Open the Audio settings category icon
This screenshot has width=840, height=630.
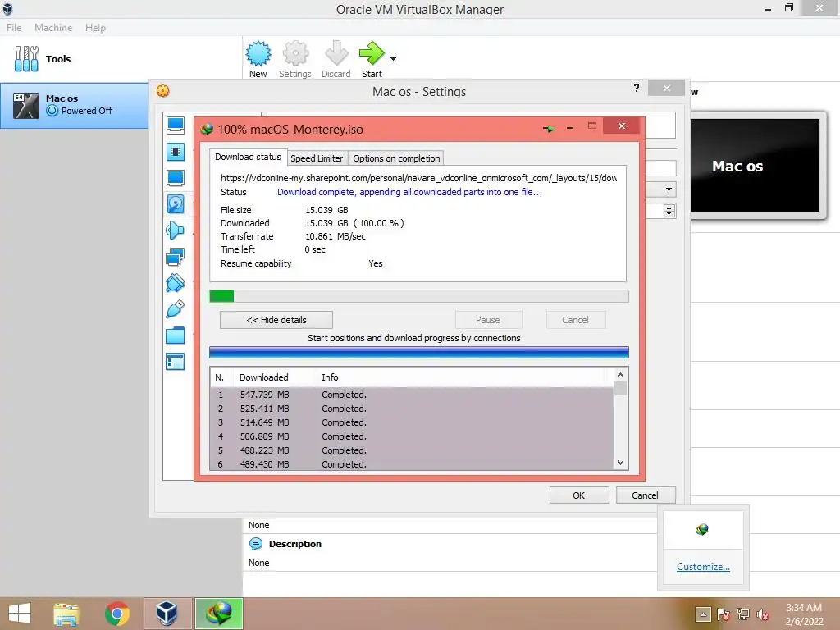tap(176, 231)
